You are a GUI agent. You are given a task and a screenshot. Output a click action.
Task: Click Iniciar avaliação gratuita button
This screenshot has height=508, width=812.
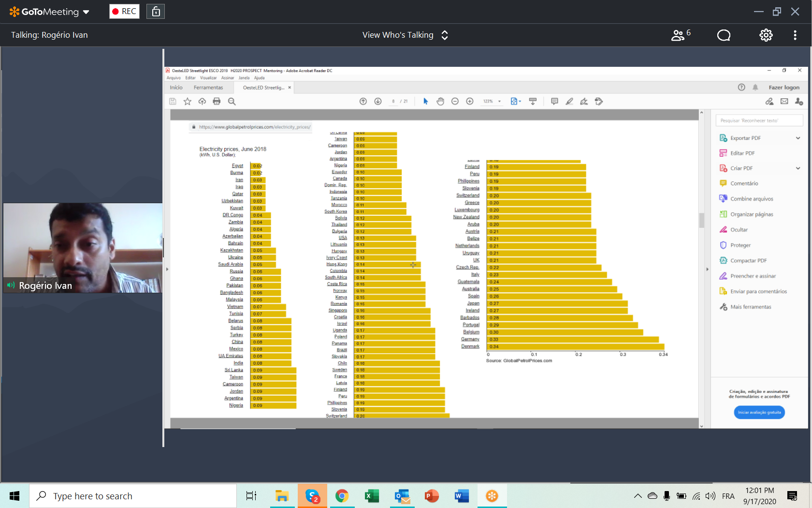(x=759, y=412)
